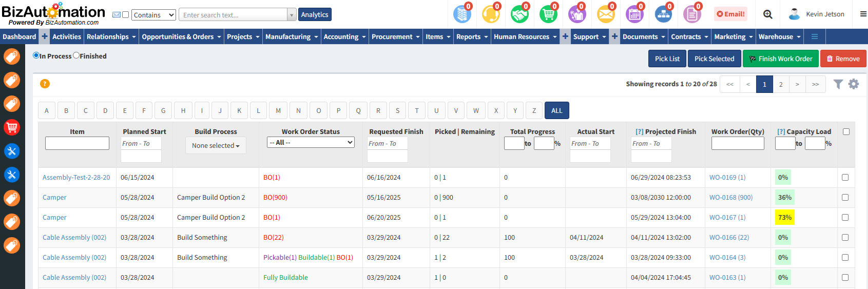
Task: Expand the Opportunities & Orders menu
Action: [181, 36]
